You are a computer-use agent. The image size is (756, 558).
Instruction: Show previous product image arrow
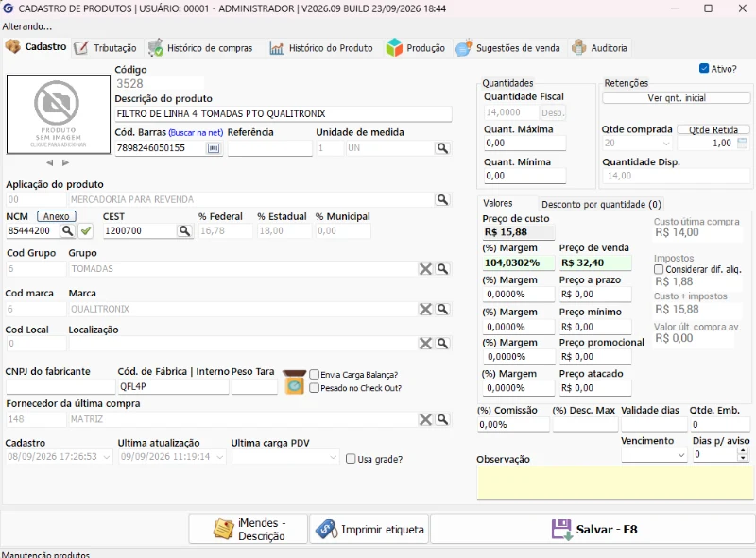[50, 163]
